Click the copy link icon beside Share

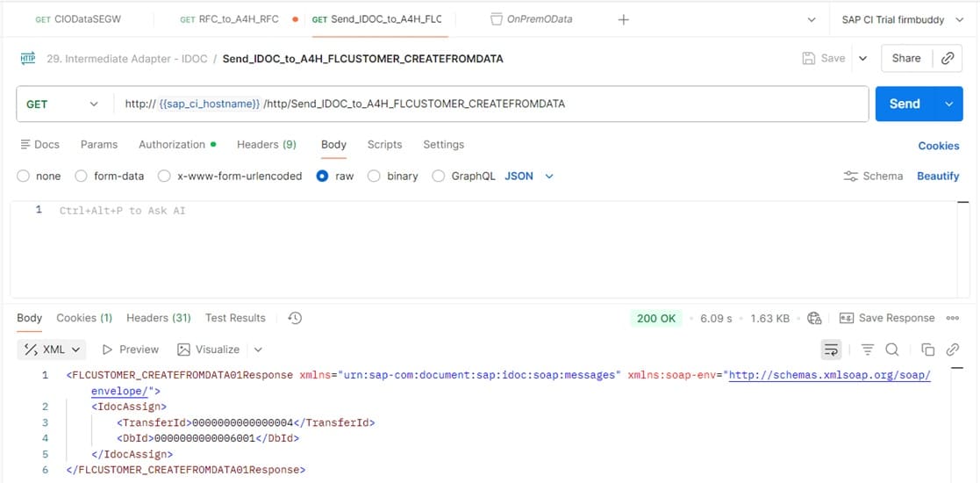(x=948, y=58)
